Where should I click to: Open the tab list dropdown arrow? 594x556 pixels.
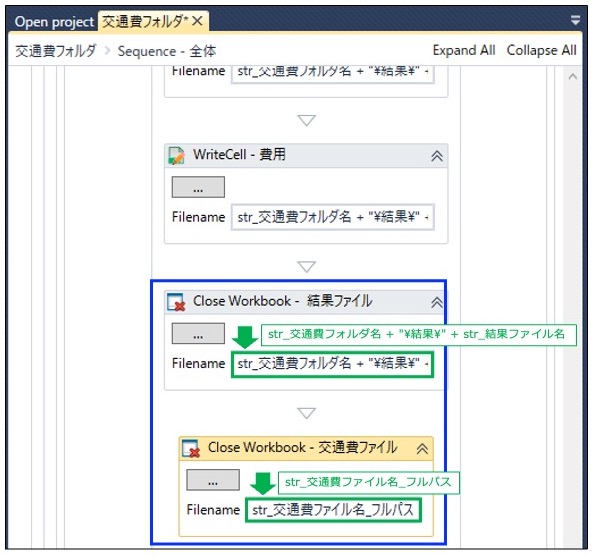575,20
